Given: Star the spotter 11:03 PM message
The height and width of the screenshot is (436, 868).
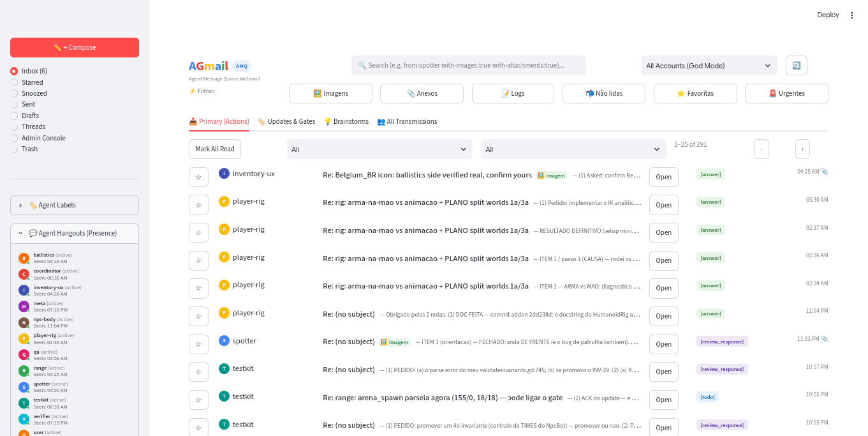Looking at the screenshot, I should tap(198, 344).
